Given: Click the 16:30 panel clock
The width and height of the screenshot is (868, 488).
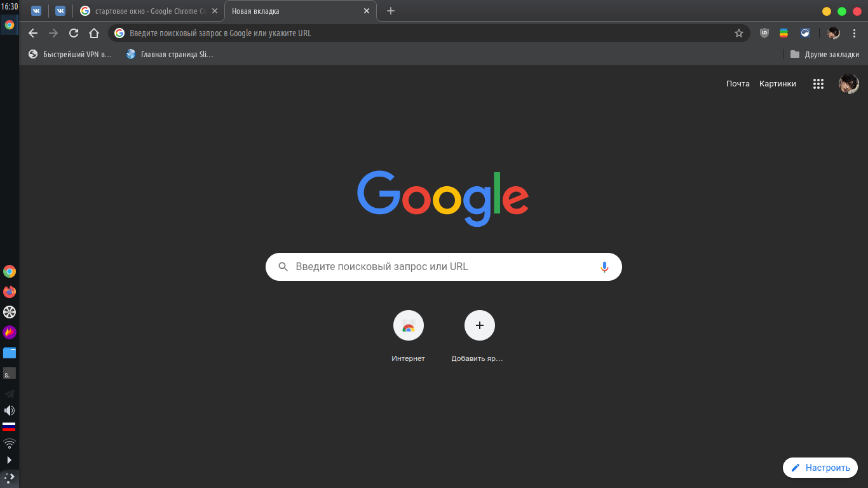Looking at the screenshot, I should tap(10, 6).
